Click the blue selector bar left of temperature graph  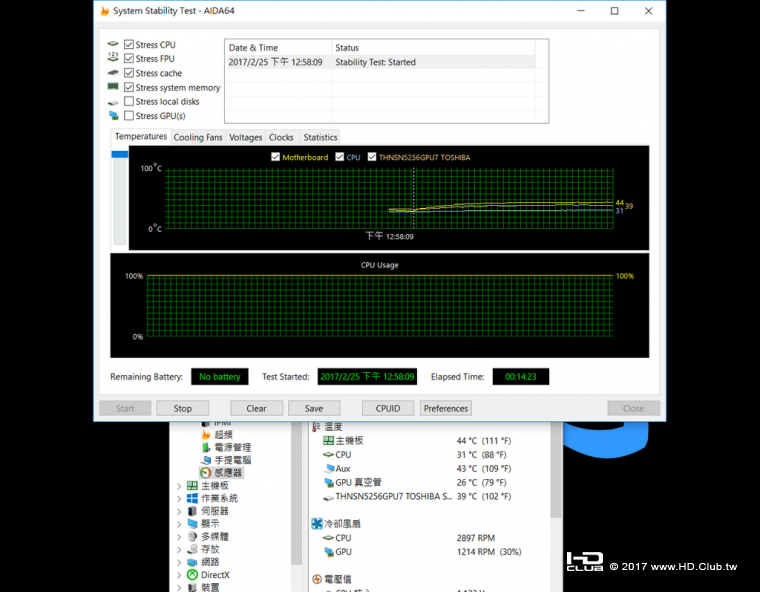point(120,154)
